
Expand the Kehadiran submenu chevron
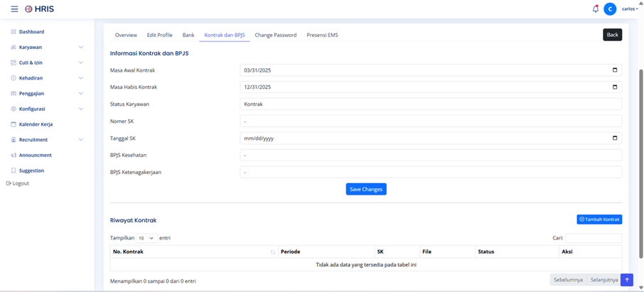(81, 78)
